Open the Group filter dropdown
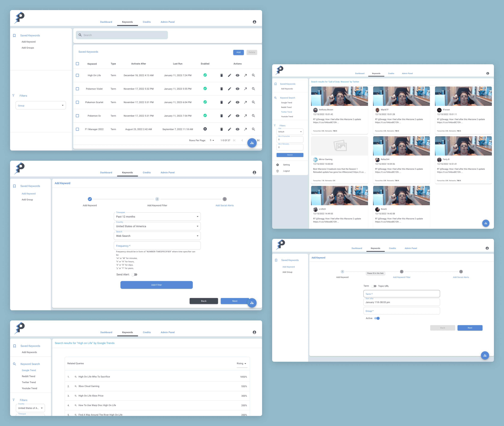This screenshot has height=426, width=504. [40, 106]
